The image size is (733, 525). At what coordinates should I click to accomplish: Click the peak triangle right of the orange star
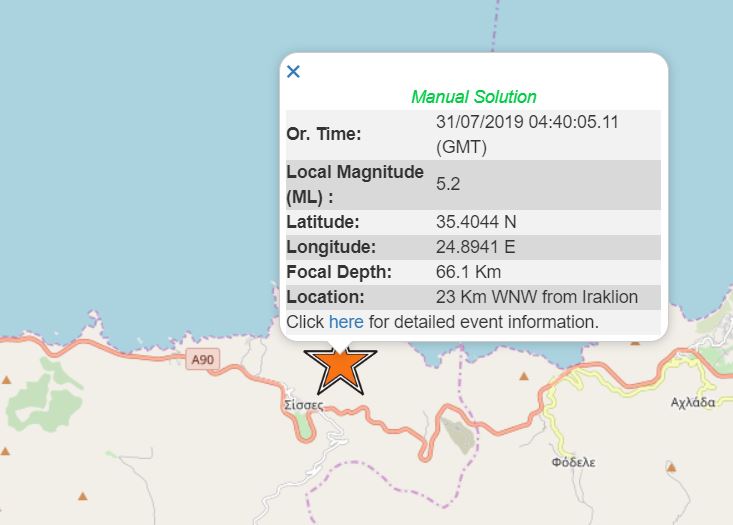(523, 377)
